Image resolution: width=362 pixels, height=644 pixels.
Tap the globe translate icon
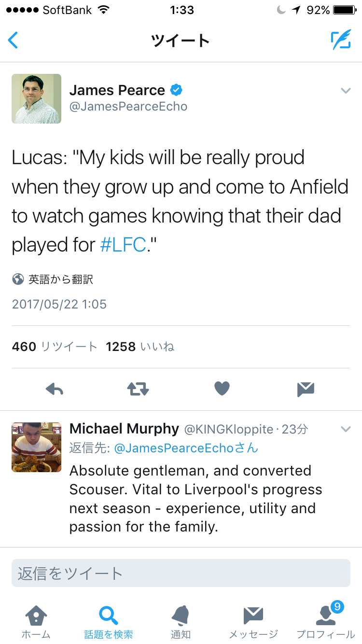(x=18, y=279)
